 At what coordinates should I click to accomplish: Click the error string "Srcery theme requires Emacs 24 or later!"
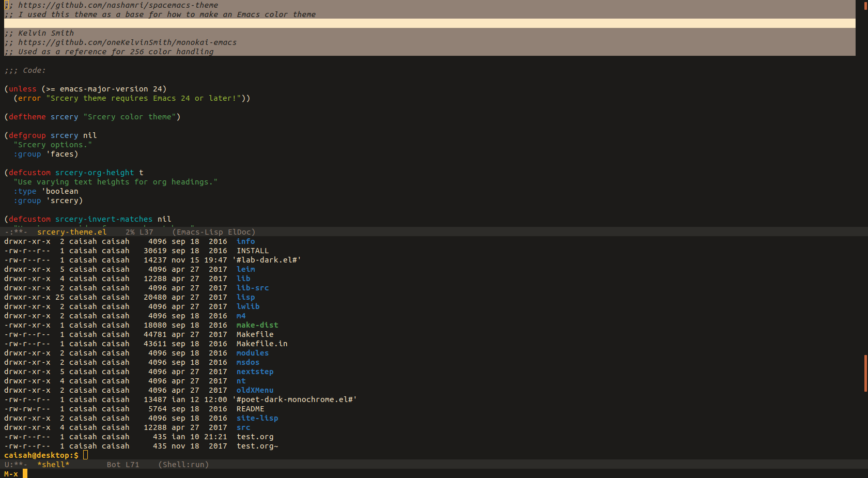144,98
